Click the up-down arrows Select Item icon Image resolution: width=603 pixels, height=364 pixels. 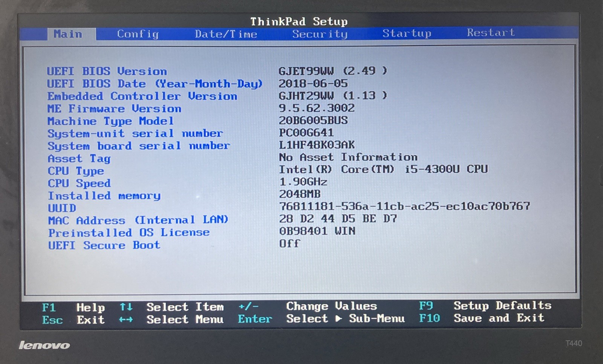(126, 307)
